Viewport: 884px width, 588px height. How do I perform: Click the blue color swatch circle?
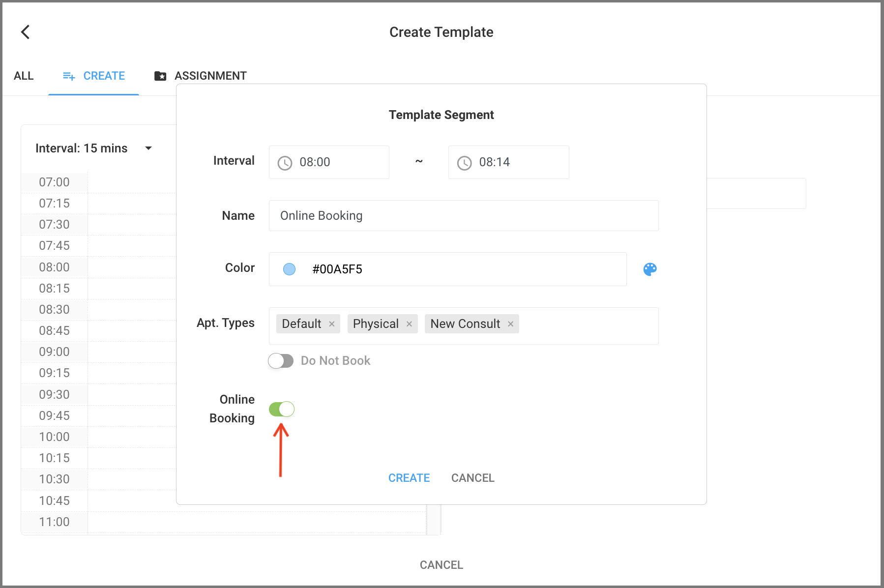click(290, 269)
